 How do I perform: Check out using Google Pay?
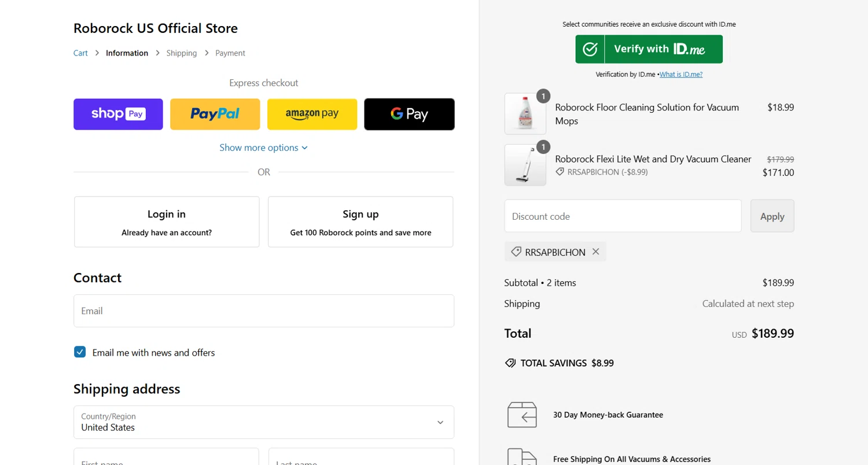tap(409, 114)
